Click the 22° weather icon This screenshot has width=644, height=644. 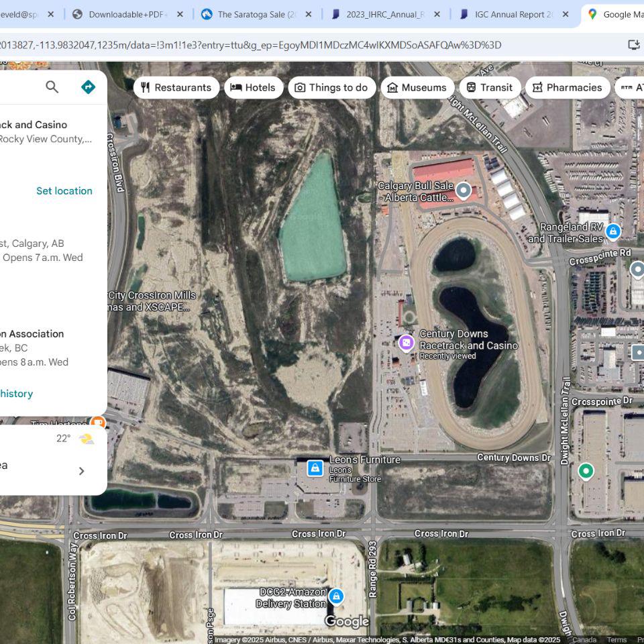[x=87, y=439]
